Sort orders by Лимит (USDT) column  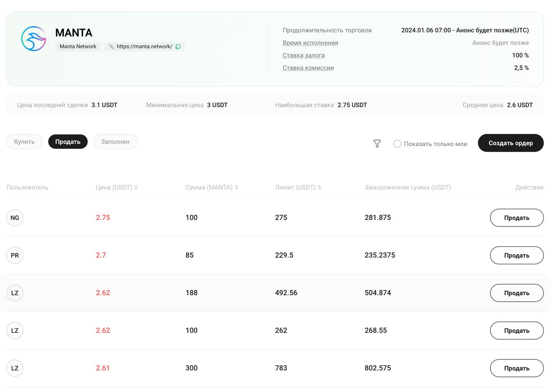pos(320,187)
